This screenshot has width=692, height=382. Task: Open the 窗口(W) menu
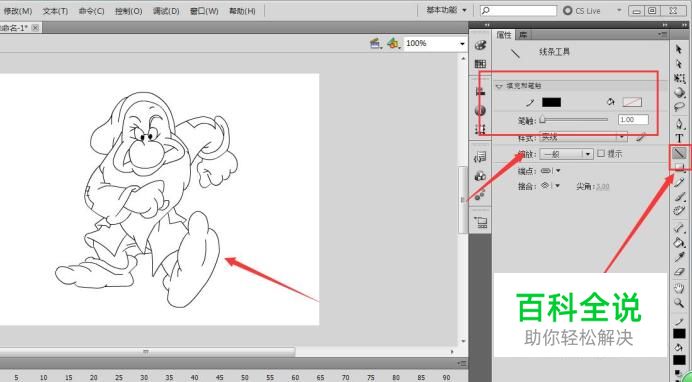(204, 11)
